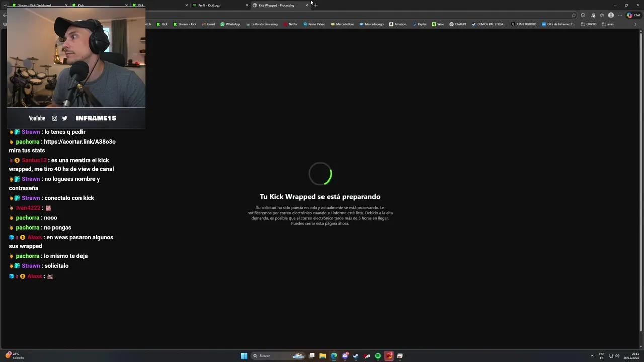Image resolution: width=644 pixels, height=362 pixels.
Task: Expand the CRIPTO bookmarks folder
Action: pos(588,24)
